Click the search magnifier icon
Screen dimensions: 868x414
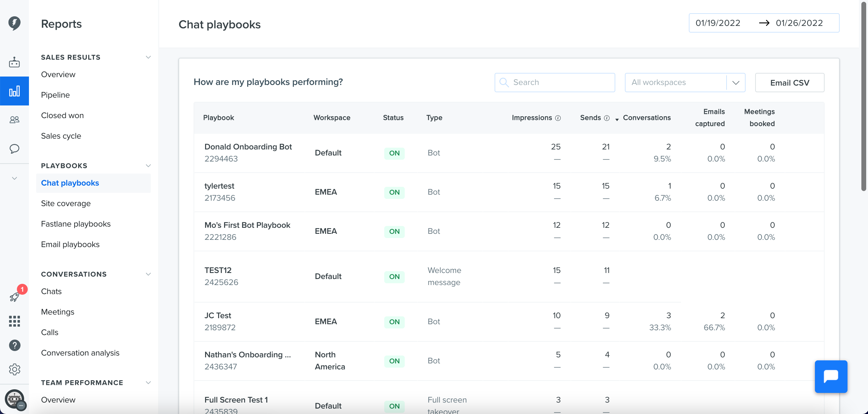pos(504,83)
